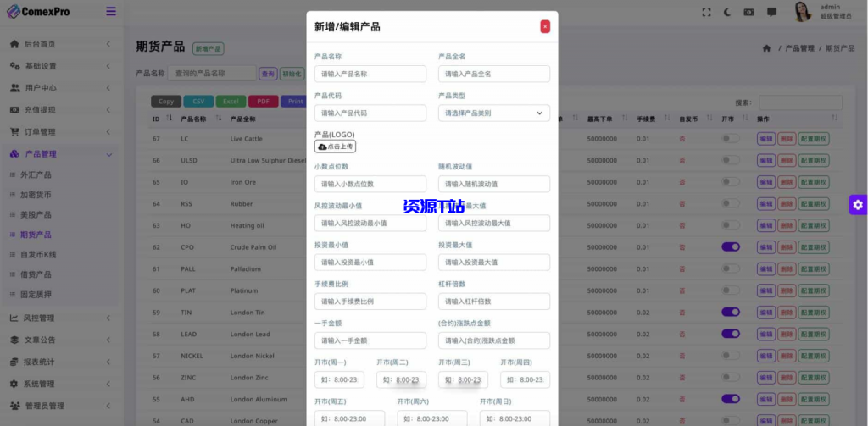Sort by 手续费 column arrows

click(x=668, y=119)
